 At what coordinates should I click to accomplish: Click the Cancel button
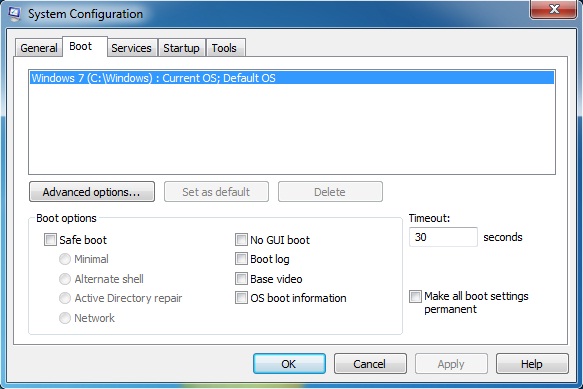point(370,364)
